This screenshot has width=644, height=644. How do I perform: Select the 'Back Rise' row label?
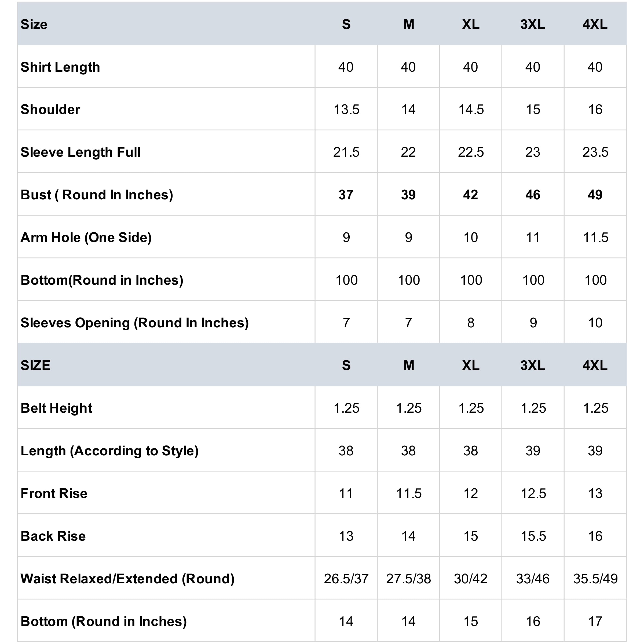pos(53,536)
